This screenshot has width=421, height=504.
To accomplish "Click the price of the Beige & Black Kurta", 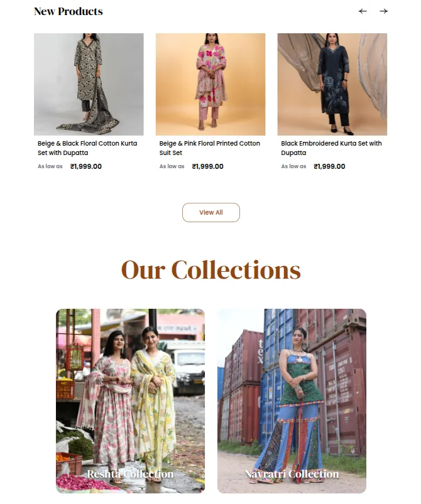I will 86,166.
